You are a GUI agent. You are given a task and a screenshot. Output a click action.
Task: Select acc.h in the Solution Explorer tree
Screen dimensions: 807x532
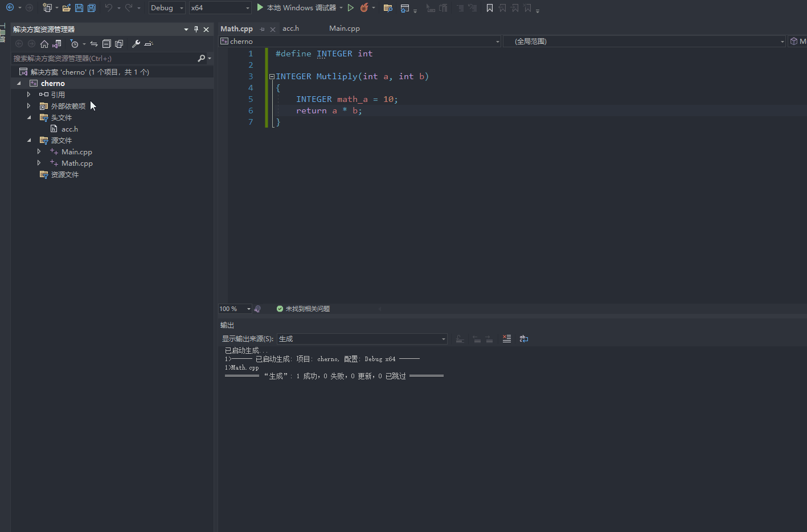tap(69, 129)
